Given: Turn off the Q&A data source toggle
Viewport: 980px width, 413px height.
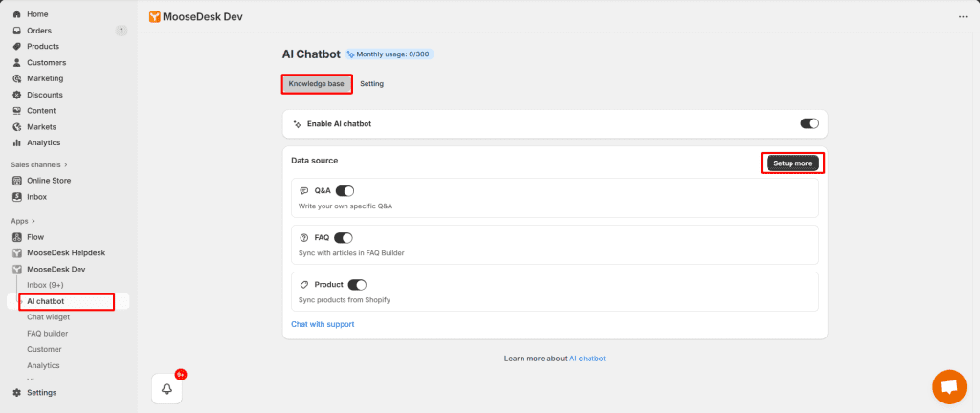Looking at the screenshot, I should point(345,191).
